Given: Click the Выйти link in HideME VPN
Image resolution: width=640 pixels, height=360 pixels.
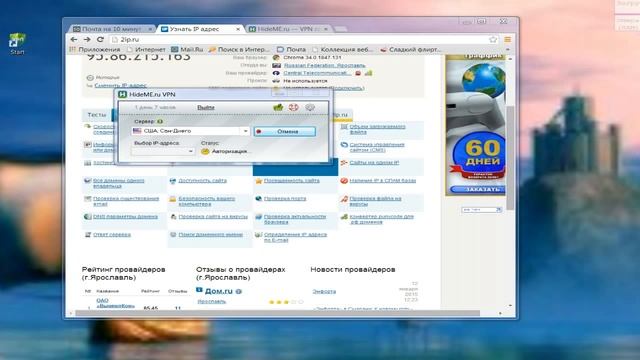Looking at the screenshot, I should pyautogui.click(x=206, y=107).
